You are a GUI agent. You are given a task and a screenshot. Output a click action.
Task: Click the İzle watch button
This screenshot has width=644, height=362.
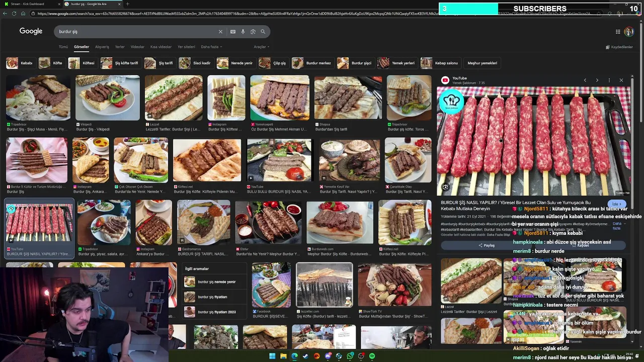point(617,204)
